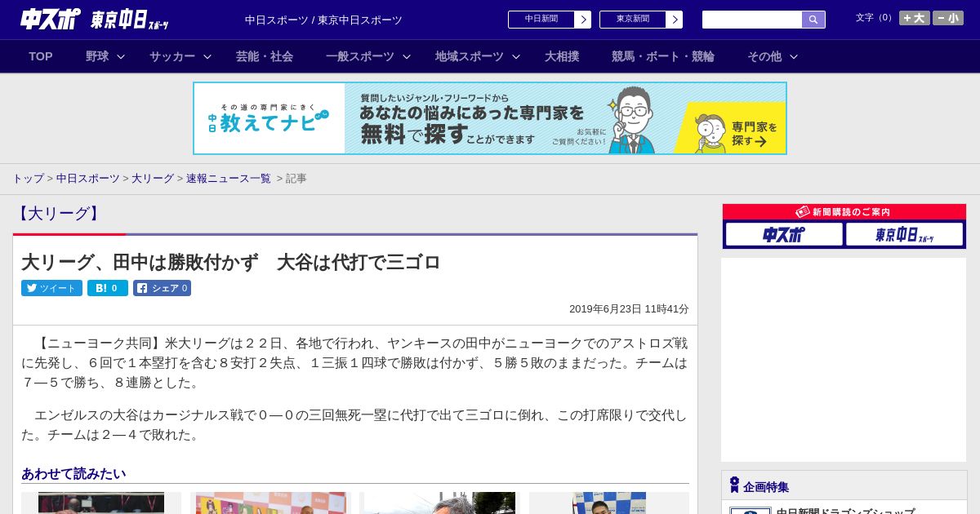Click the 東京中日スポーツ logo in the header
The width and height of the screenshot is (980, 514).
[130, 20]
